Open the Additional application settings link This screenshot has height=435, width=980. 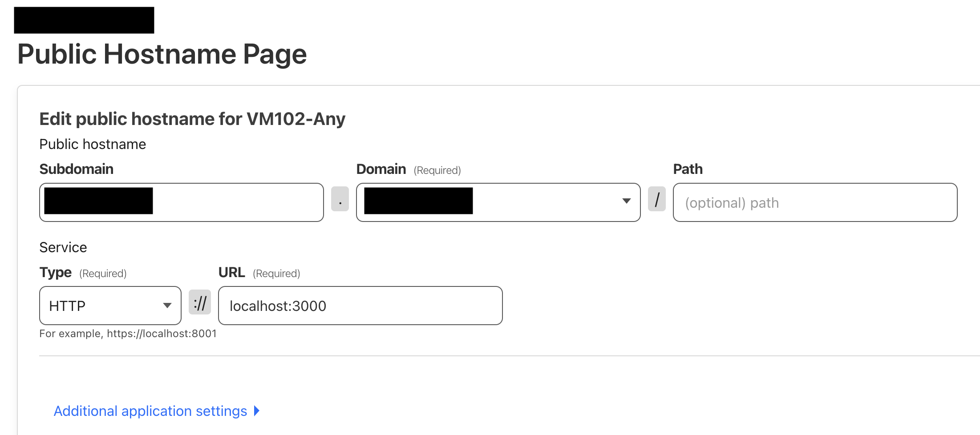pyautogui.click(x=150, y=411)
